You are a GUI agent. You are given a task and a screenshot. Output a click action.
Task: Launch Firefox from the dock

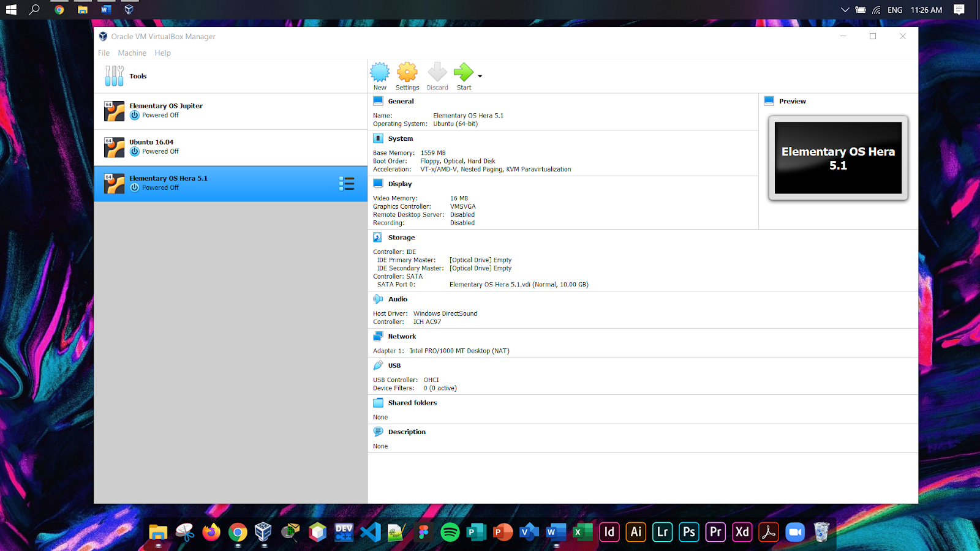pyautogui.click(x=211, y=532)
